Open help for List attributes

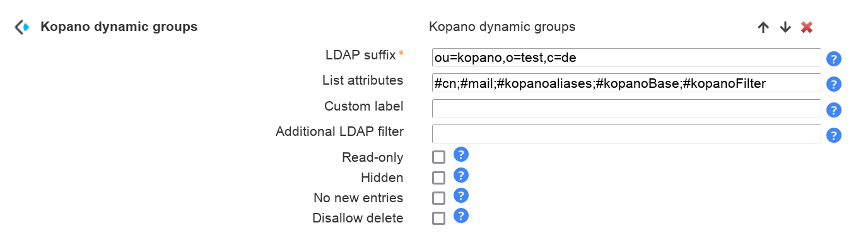(834, 84)
